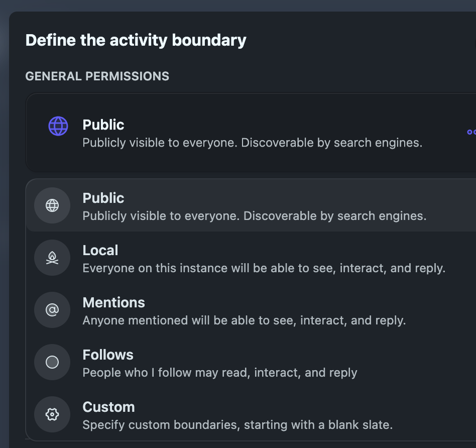
Task: Click the gear icon for Custom
Action: 52,414
